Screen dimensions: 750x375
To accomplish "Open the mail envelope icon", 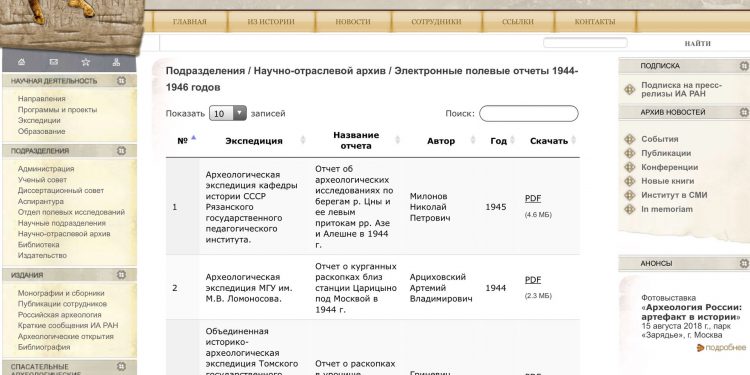I will (54, 62).
